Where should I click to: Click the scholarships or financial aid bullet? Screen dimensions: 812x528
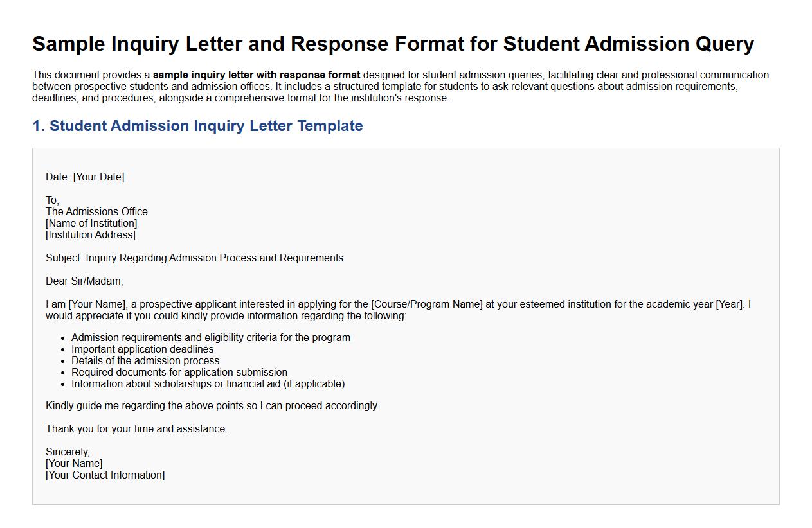coord(208,384)
